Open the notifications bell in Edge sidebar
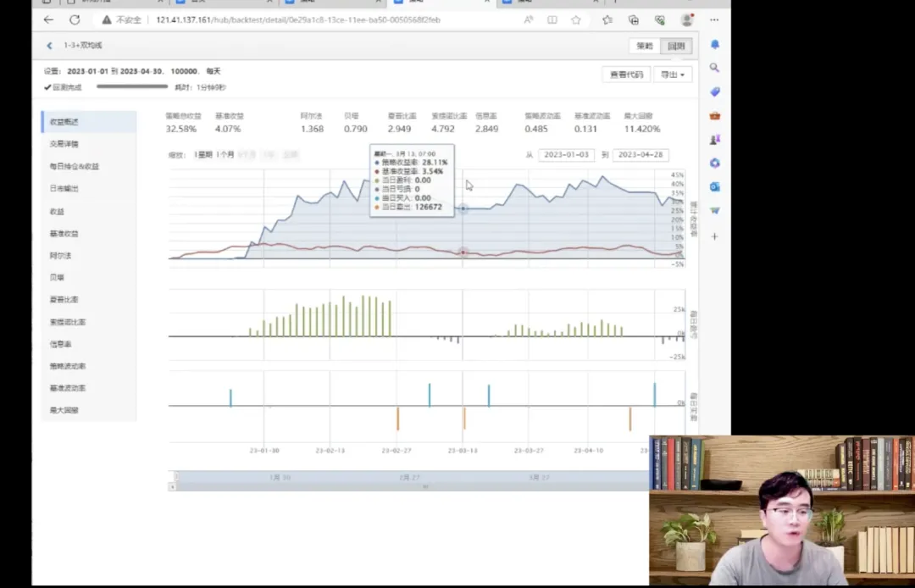915x588 pixels. 715,44
